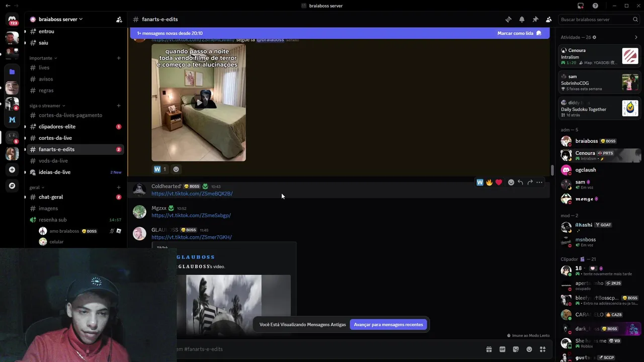Collapse the siga o streamer category

click(47, 106)
